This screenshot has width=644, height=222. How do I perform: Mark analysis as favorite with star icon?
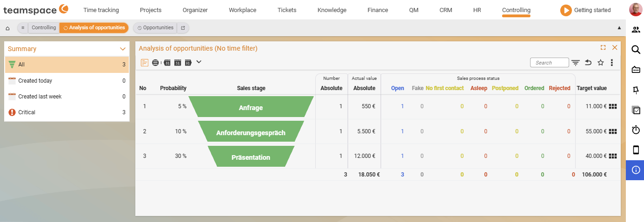600,63
